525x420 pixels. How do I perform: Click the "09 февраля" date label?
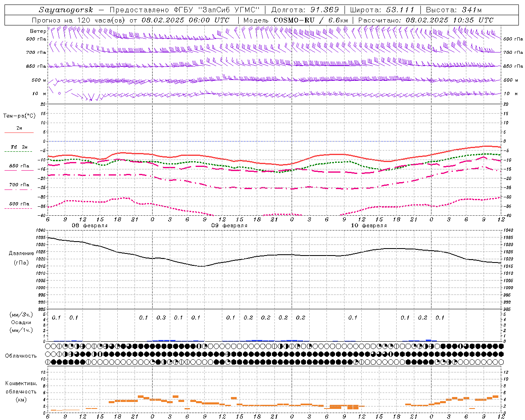coord(229,226)
